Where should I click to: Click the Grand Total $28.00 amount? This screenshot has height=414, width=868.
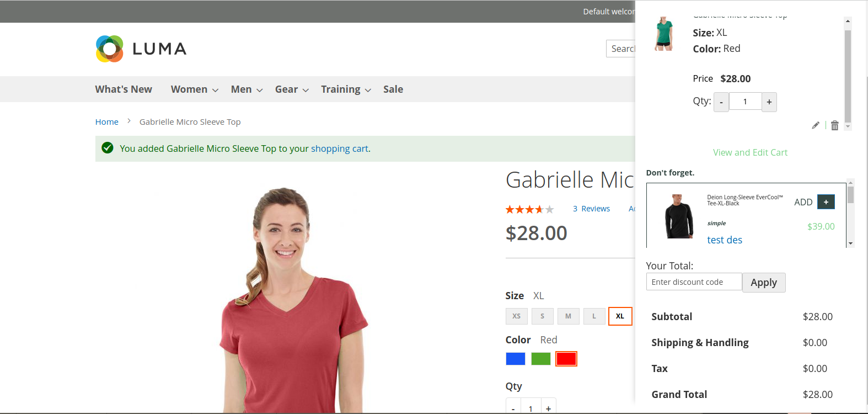pos(817,395)
